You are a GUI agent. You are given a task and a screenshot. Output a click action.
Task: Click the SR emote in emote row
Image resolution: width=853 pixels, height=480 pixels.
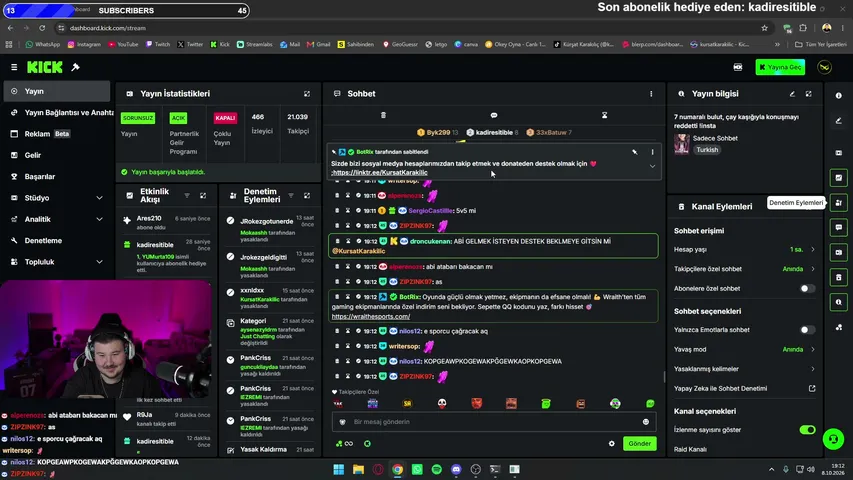pos(407,403)
